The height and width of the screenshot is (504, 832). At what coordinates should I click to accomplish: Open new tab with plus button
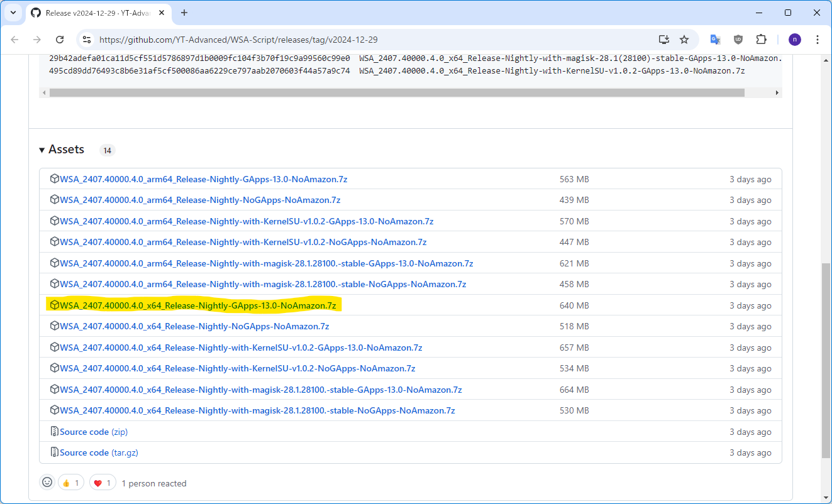pos(184,13)
